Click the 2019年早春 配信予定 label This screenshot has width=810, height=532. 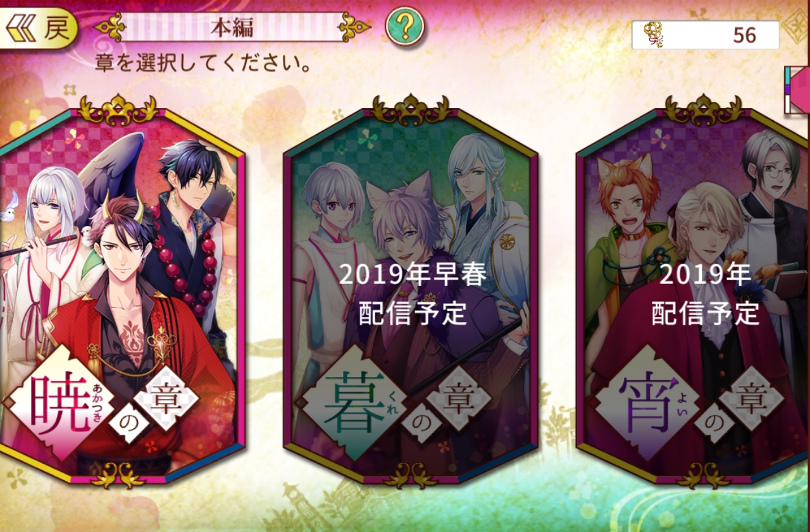pyautogui.click(x=413, y=294)
